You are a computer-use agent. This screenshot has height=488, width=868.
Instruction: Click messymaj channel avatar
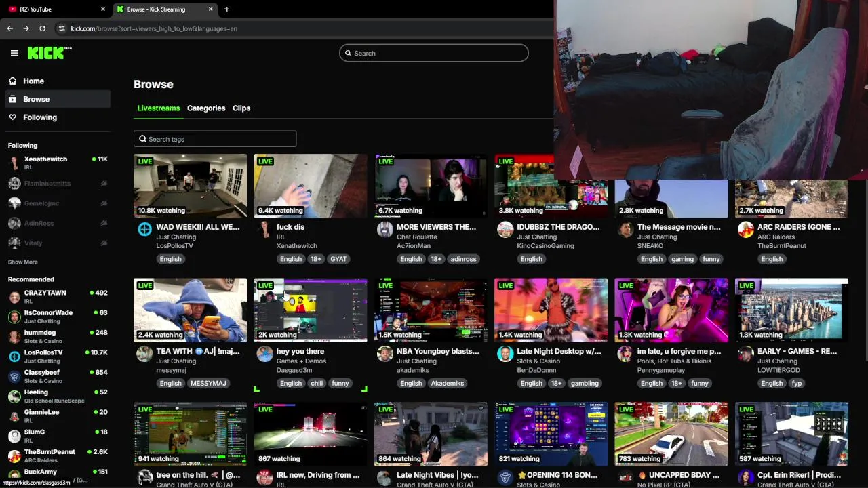pyautogui.click(x=144, y=354)
